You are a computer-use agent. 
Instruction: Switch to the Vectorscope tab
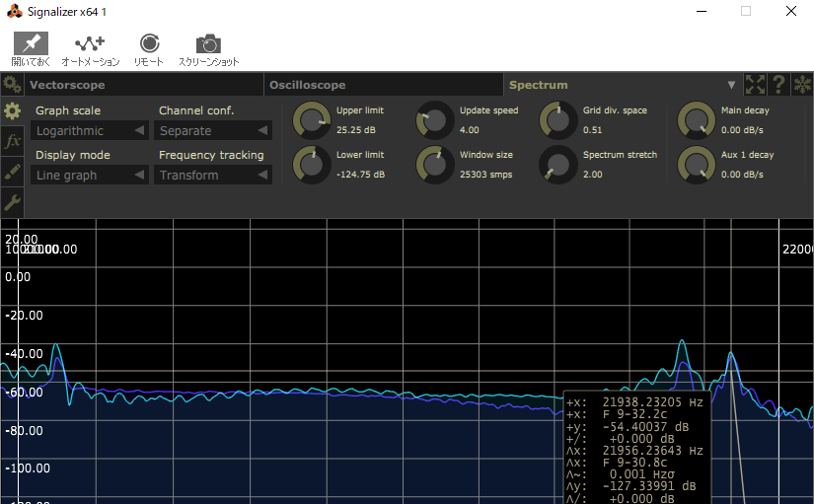(x=144, y=85)
